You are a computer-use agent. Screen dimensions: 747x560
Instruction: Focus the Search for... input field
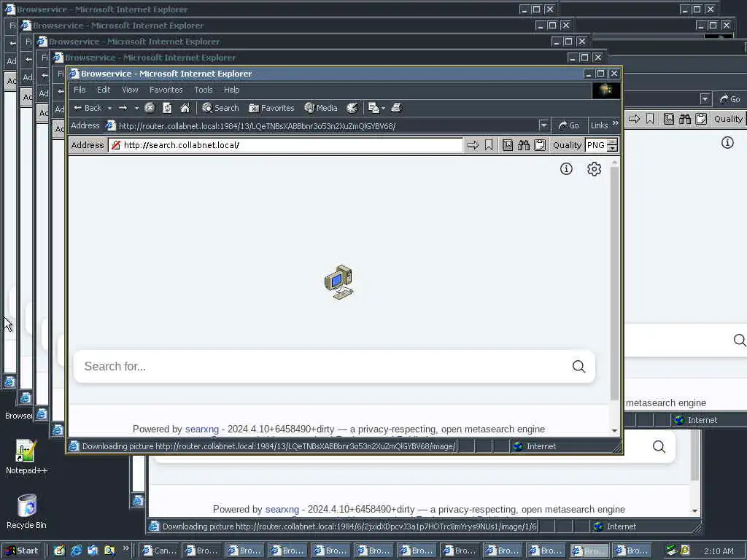(x=324, y=366)
